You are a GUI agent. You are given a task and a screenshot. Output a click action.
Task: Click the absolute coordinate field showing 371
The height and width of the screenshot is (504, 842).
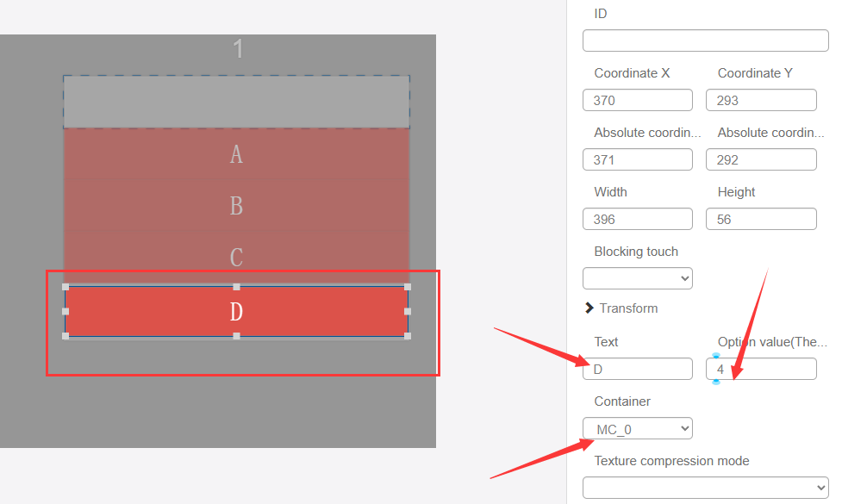tap(638, 160)
